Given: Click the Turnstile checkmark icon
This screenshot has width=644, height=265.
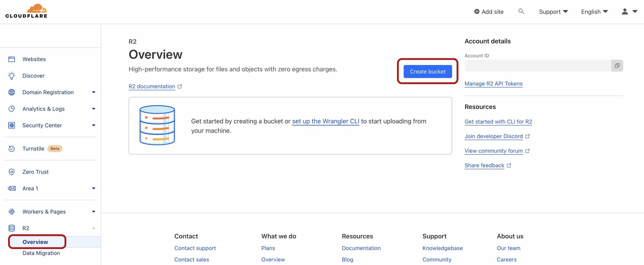Looking at the screenshot, I should (x=12, y=149).
